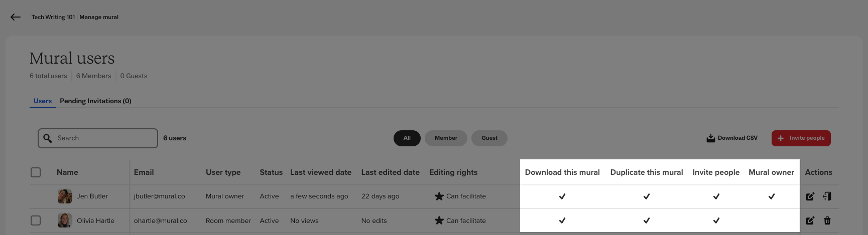Screen dimensions: 868x235
Task: Click Olivia Hartle's profile picture
Action: tap(65, 220)
